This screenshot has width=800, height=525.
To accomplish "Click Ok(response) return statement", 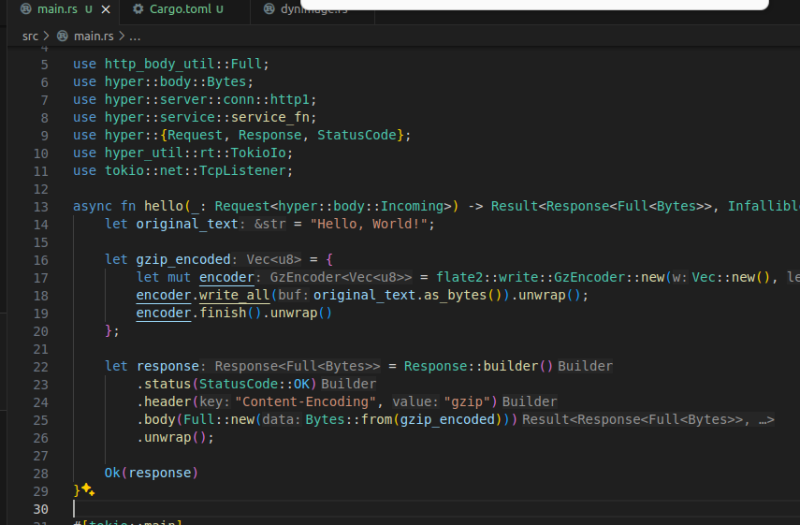I will point(151,472).
